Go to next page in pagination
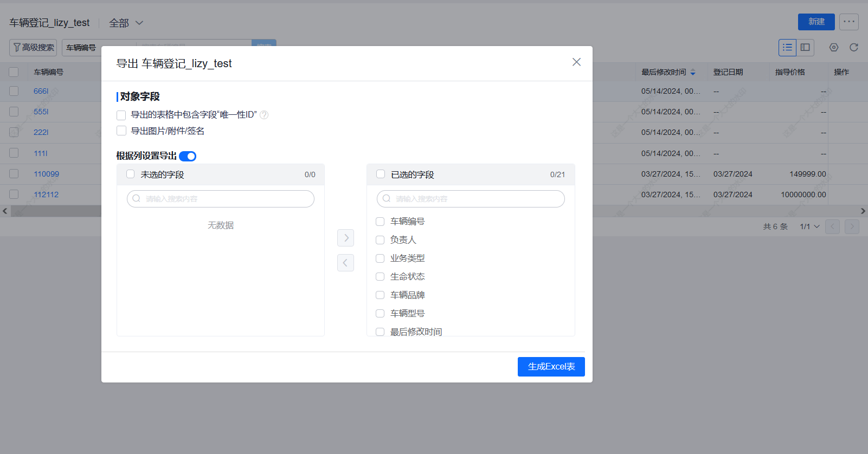868x454 pixels. 852,226
